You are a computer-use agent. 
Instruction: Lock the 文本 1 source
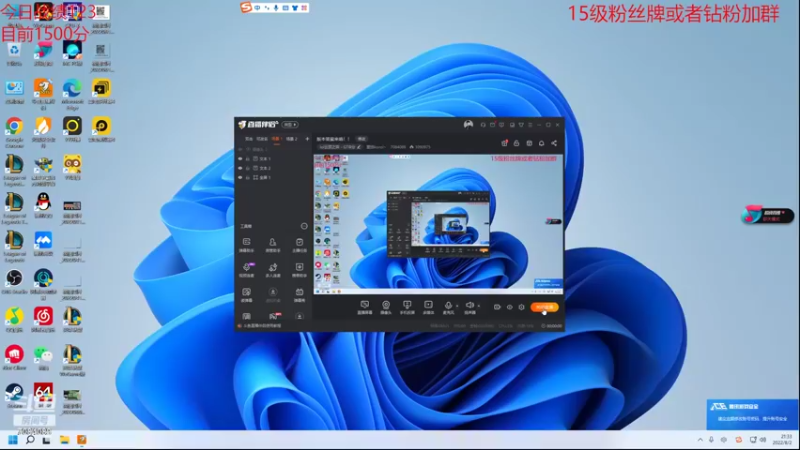[248, 159]
